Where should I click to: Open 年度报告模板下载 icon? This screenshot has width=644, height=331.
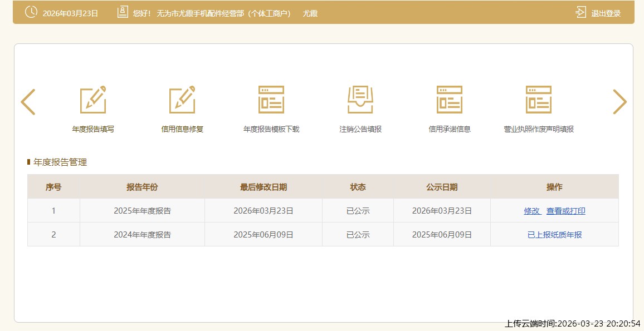click(271, 100)
